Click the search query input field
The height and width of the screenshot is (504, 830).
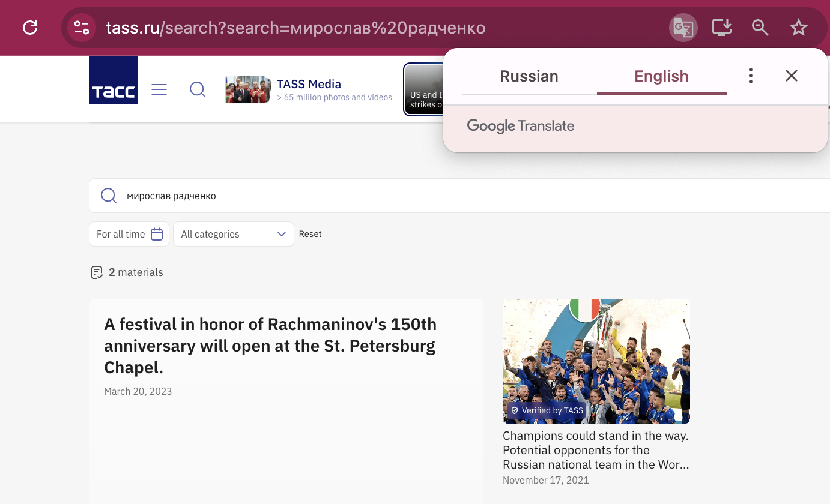click(x=420, y=196)
